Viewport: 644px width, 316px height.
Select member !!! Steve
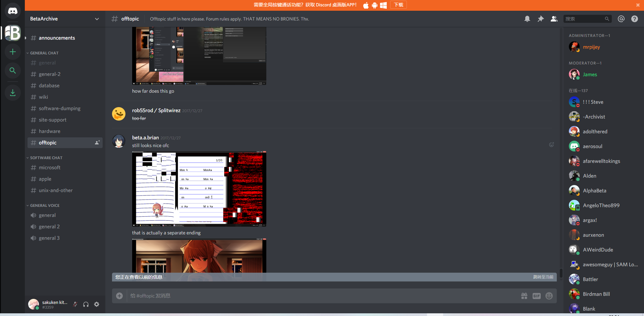click(603, 102)
